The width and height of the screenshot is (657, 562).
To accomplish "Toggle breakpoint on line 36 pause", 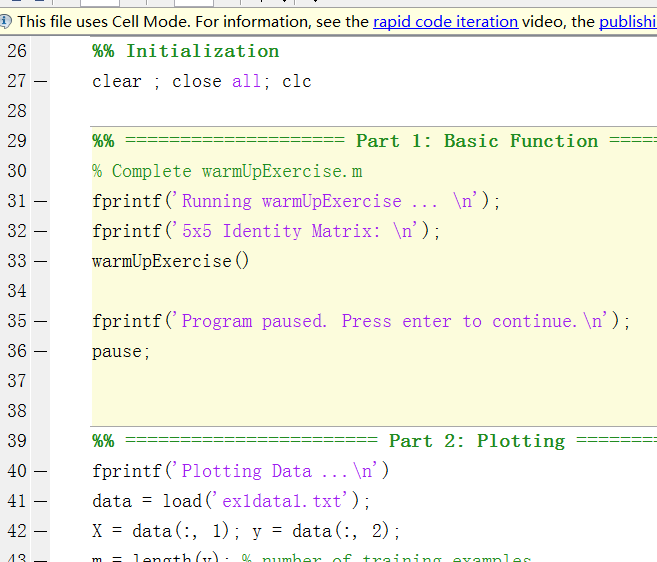I will 40,352.
